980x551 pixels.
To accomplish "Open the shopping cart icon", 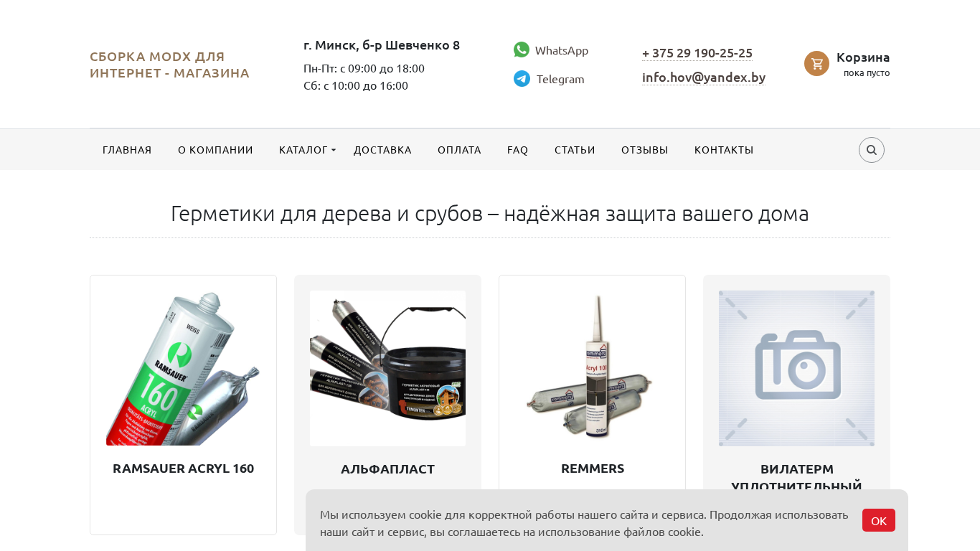I will tap(816, 63).
